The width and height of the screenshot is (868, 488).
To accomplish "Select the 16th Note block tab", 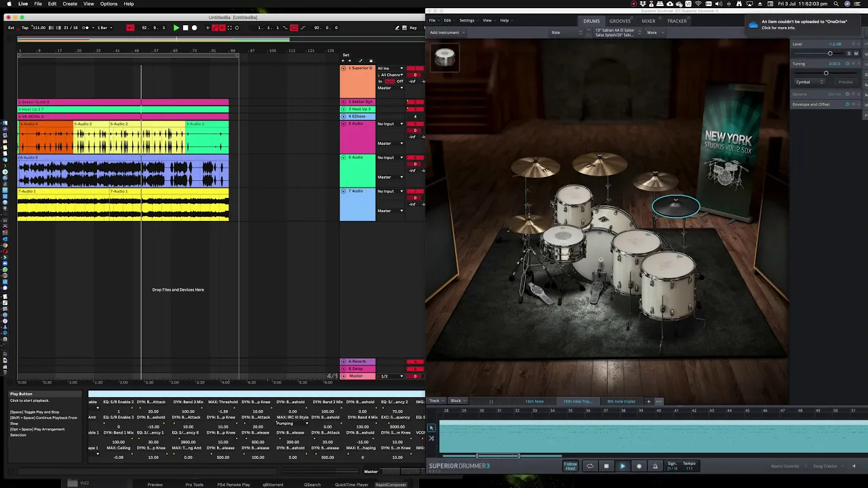I will [534, 401].
